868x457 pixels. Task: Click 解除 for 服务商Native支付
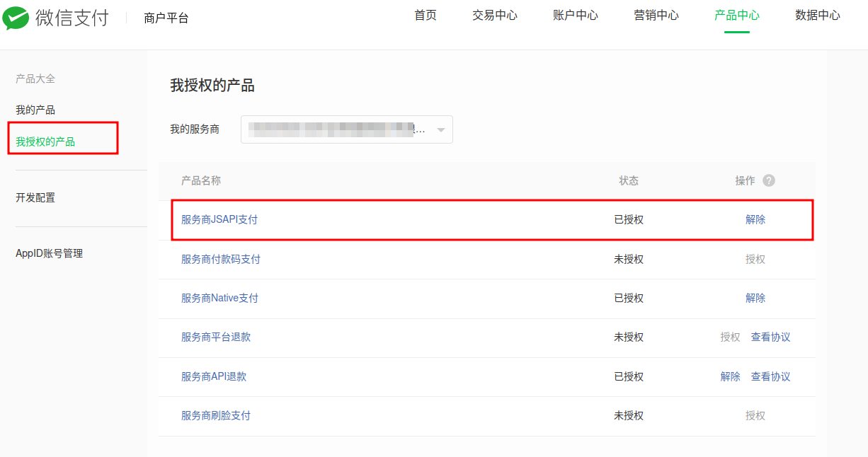point(755,298)
